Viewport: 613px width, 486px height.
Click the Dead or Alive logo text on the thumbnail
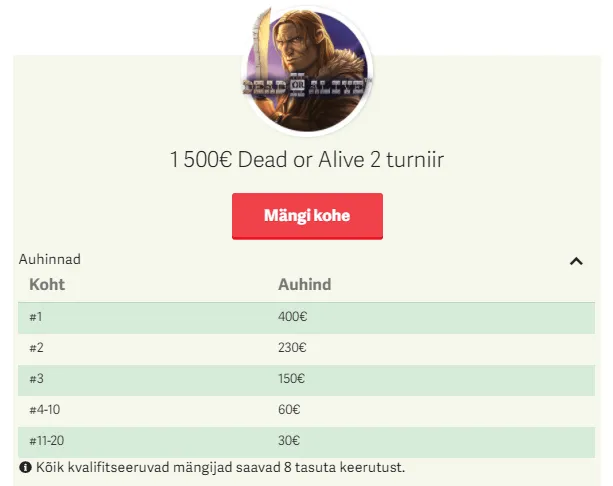point(307,86)
